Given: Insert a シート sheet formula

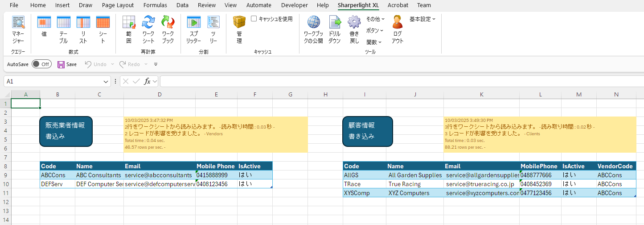Looking at the screenshot, I should pos(103,30).
